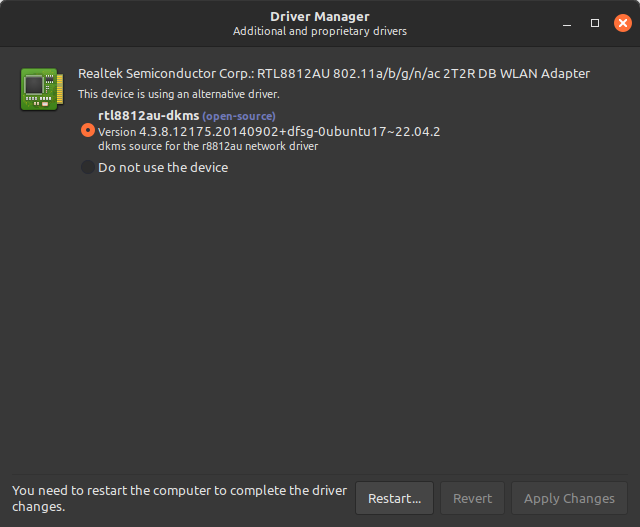Viewport: 640px width, 527px height.
Task: Click the "Do not use the device" label text
Action: coord(163,168)
